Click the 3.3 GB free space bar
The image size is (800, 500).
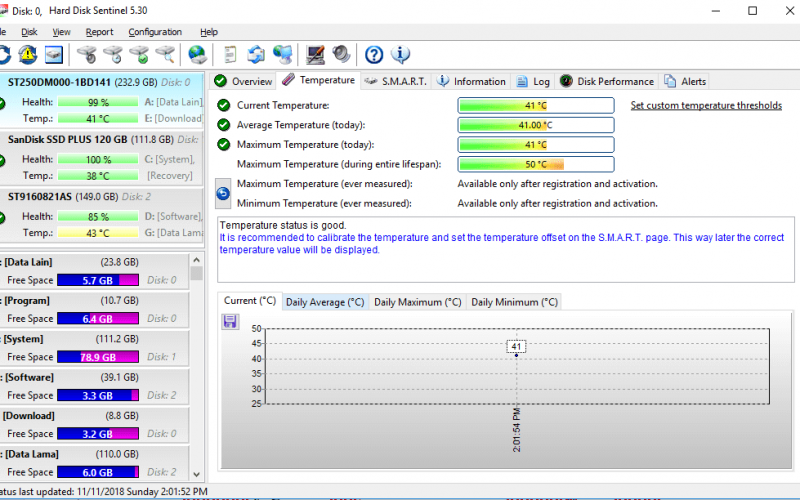(x=98, y=395)
